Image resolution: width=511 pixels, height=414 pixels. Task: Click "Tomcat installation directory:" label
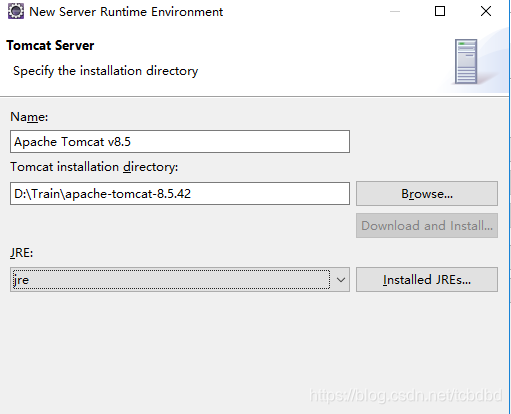[94, 167]
